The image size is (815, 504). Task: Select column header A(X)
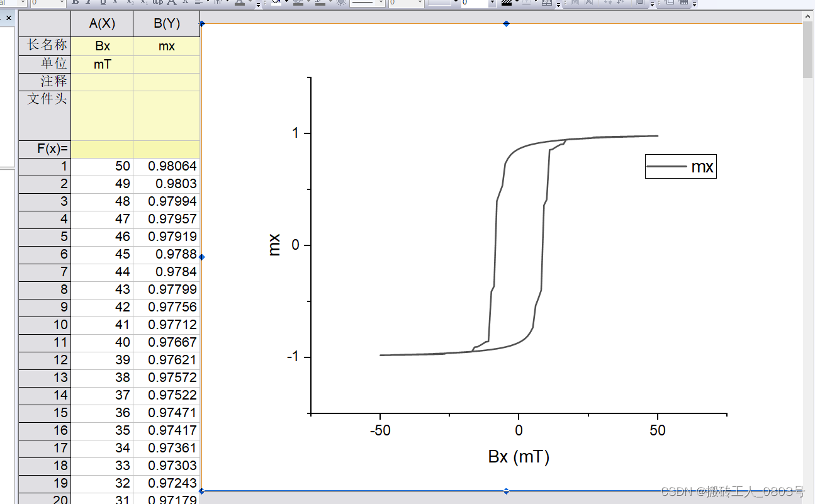click(x=102, y=24)
